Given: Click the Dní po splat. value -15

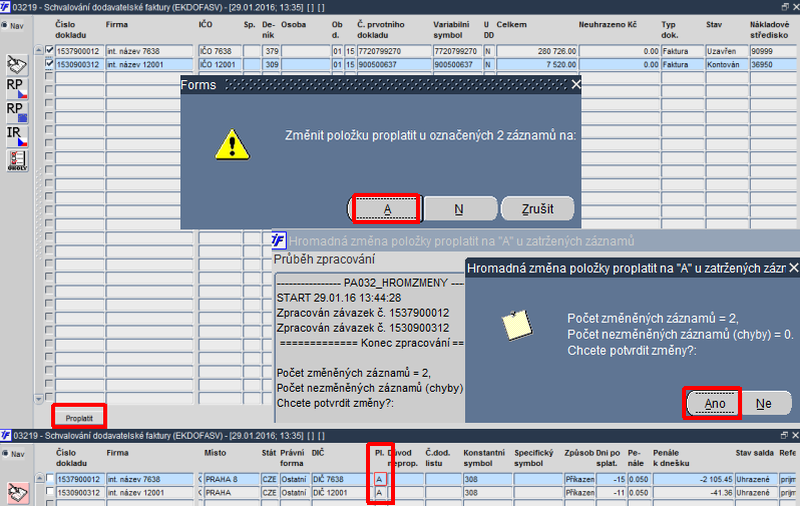Looking at the screenshot, I should click(611, 479).
